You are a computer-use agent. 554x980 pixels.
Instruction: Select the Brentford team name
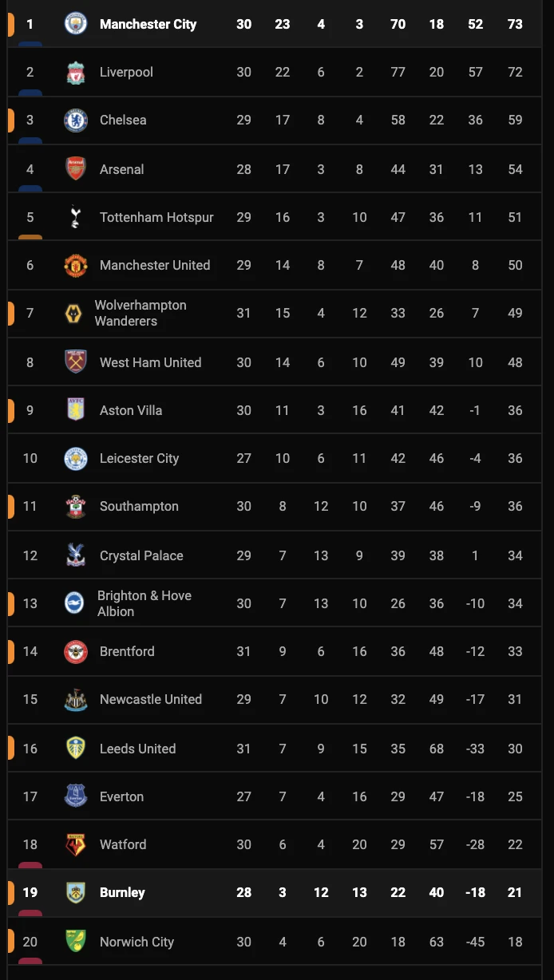[x=127, y=651]
